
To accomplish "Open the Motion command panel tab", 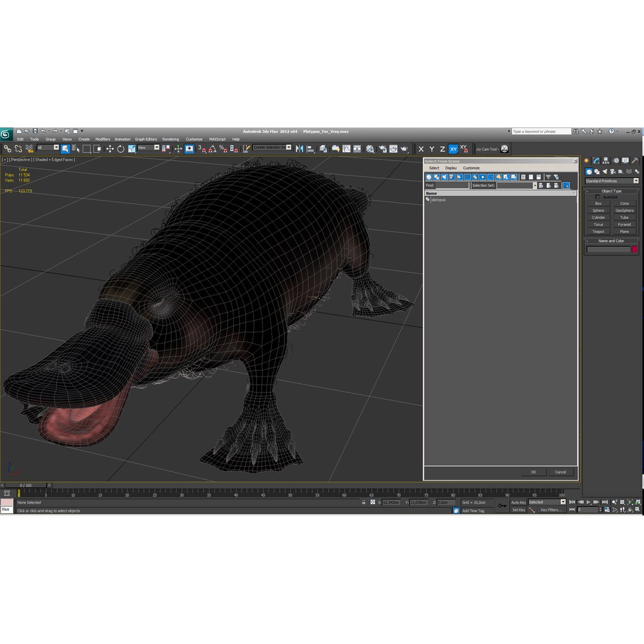I will click(x=615, y=160).
